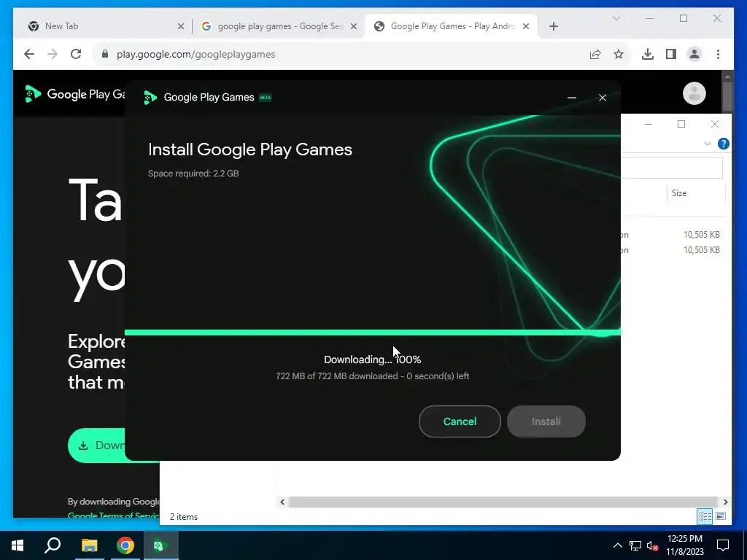Open Chrome from taskbar

pos(125,545)
